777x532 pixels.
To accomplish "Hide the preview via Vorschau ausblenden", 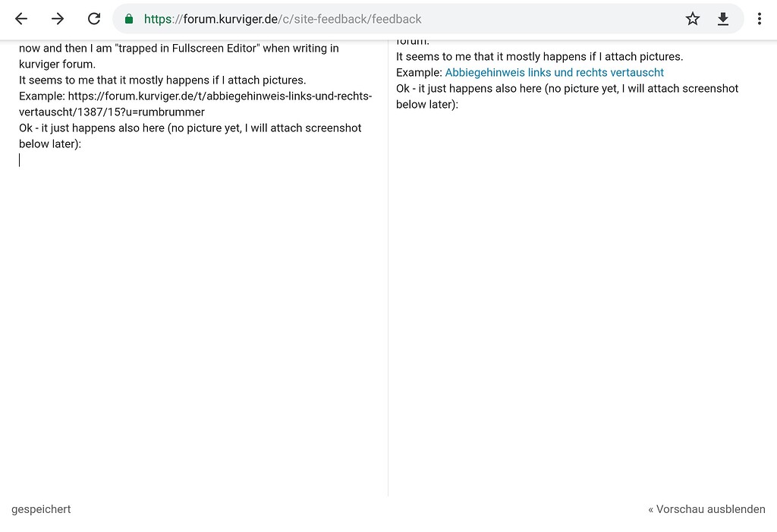I will 707,508.
